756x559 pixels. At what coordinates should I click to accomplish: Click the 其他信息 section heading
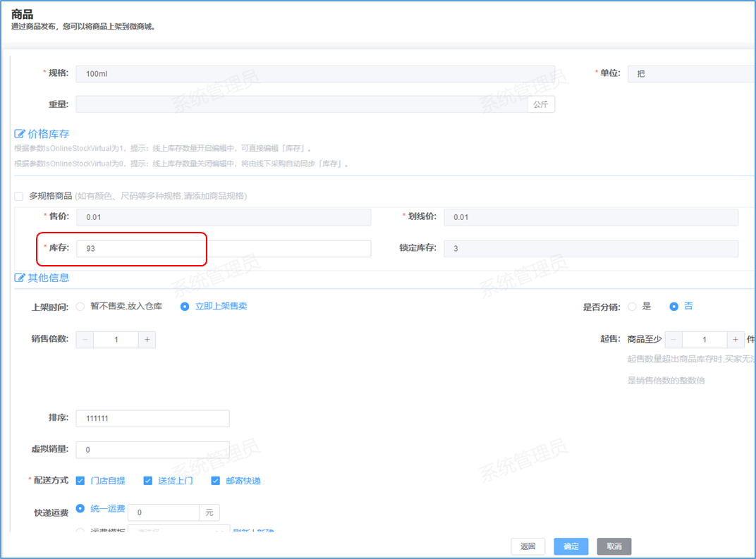pyautogui.click(x=48, y=278)
